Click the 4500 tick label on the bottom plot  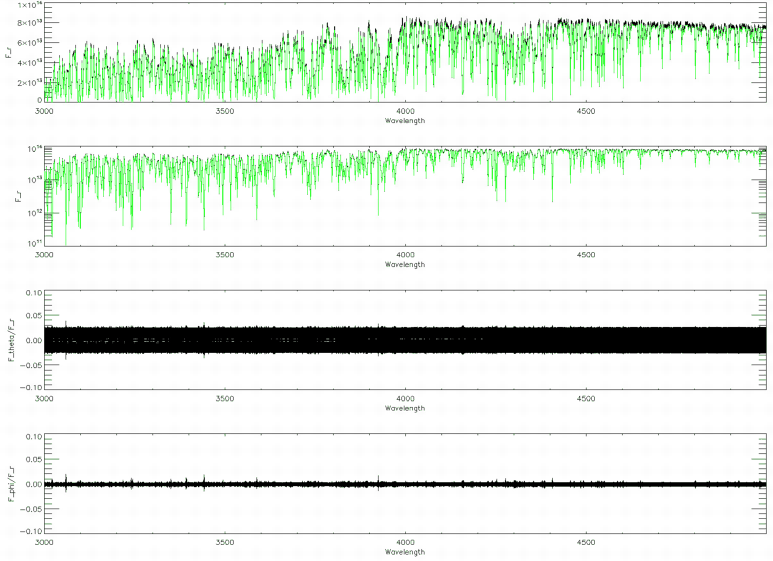tap(586, 543)
